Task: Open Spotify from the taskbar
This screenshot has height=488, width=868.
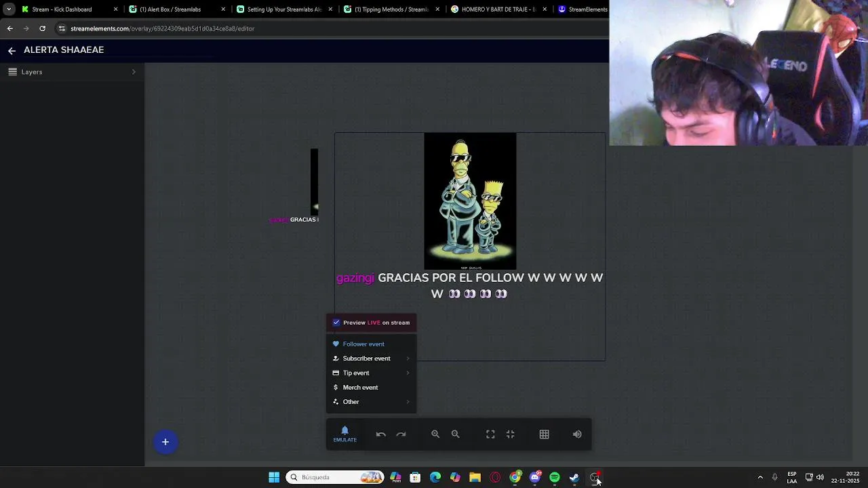Action: (x=555, y=477)
